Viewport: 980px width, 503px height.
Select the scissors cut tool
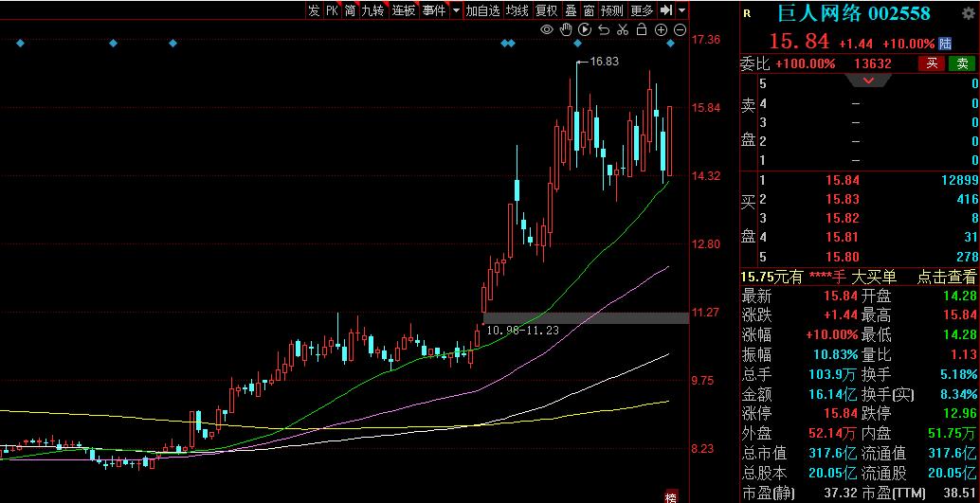(623, 29)
